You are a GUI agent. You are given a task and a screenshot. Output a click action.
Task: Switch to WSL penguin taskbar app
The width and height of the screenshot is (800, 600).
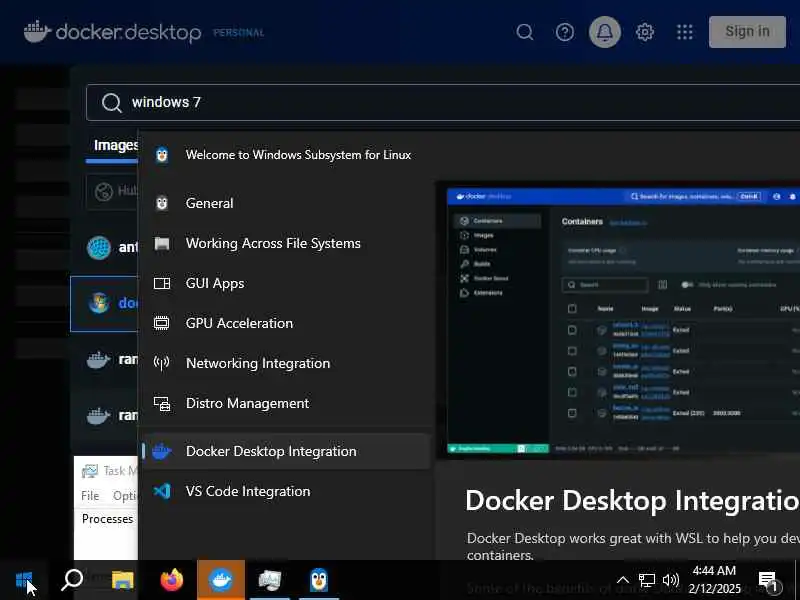click(319, 580)
